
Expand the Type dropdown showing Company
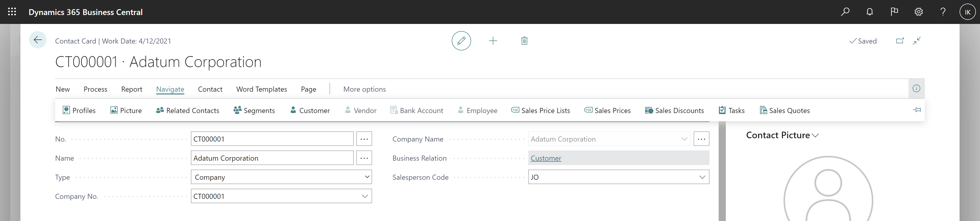coord(367,177)
